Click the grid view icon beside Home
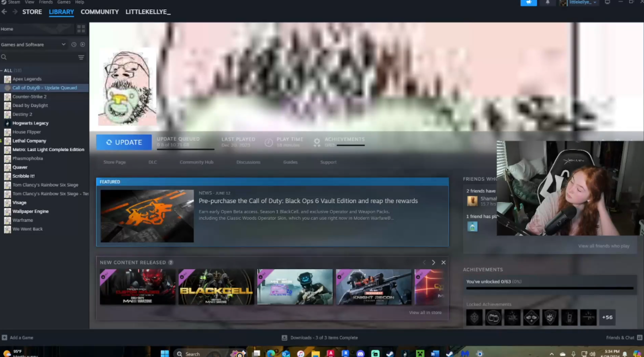644x357 pixels. (81, 29)
